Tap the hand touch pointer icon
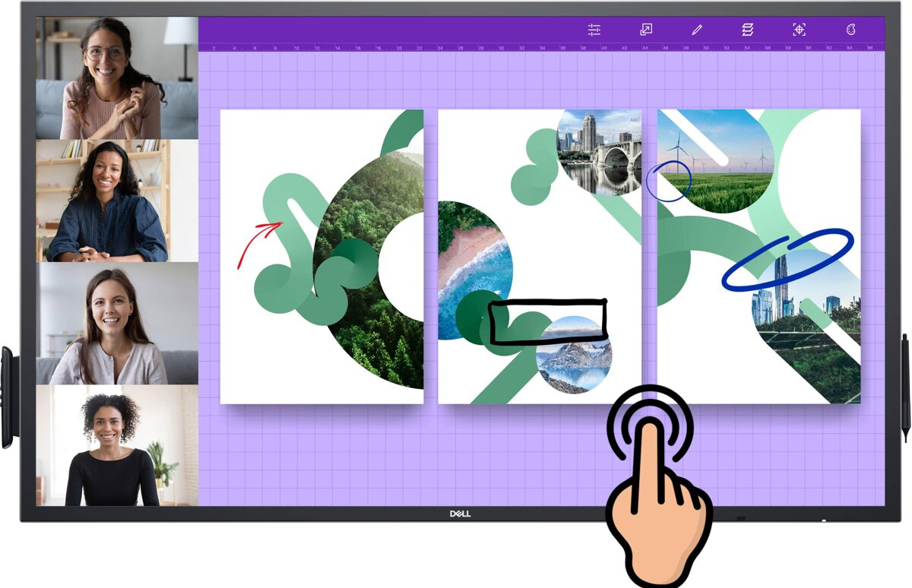Screen dimensions: 912x588 click(654, 486)
